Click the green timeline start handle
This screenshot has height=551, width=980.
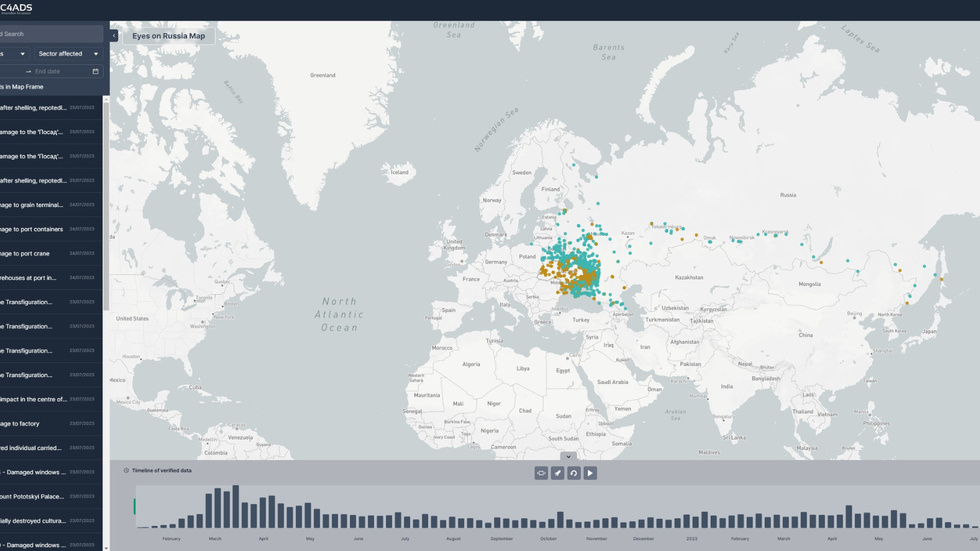tap(135, 506)
